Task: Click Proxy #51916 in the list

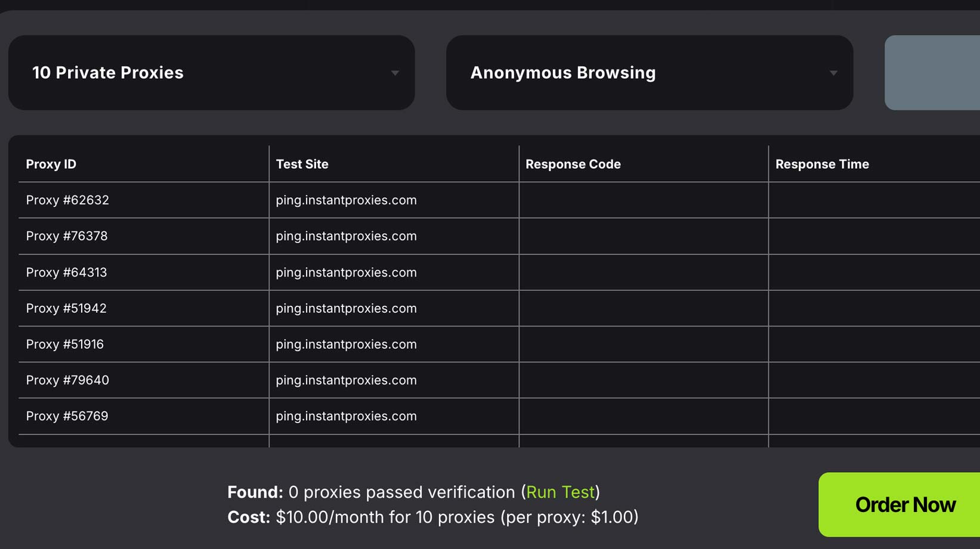Action: (64, 344)
